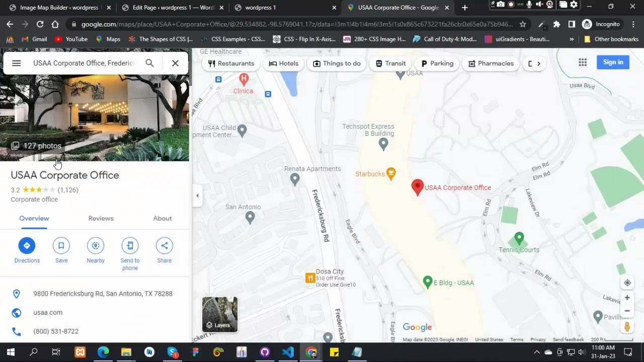The image size is (644, 362).
Task: Click the Show your location button
Action: pos(627,283)
